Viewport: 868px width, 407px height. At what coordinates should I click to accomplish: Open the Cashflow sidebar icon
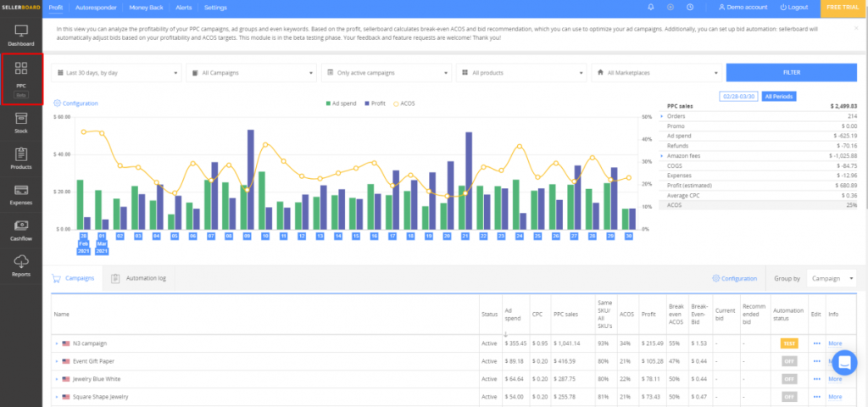(21, 230)
